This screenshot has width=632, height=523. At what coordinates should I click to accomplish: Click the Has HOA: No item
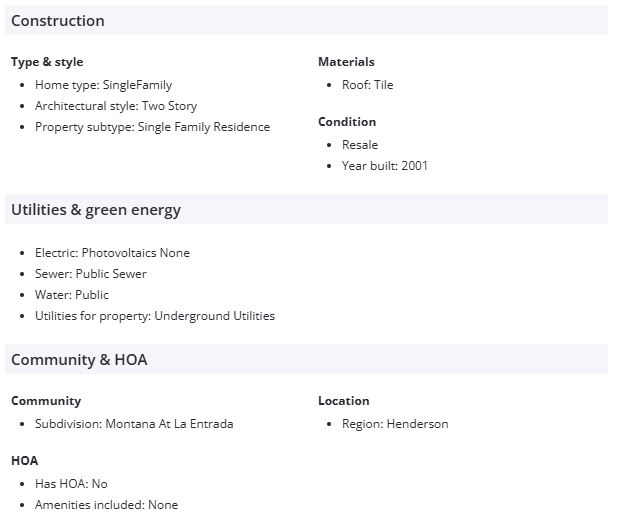click(71, 484)
